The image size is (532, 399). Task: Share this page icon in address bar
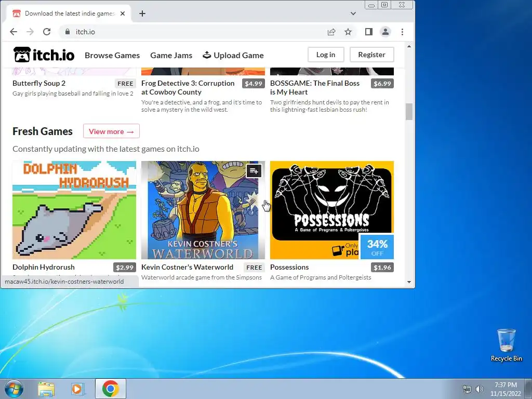point(331,32)
